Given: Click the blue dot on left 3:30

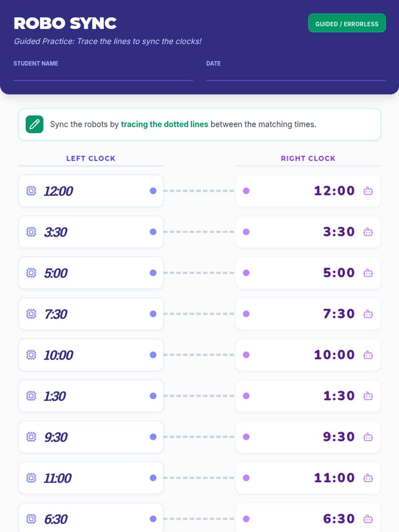Looking at the screenshot, I should click(x=153, y=232).
